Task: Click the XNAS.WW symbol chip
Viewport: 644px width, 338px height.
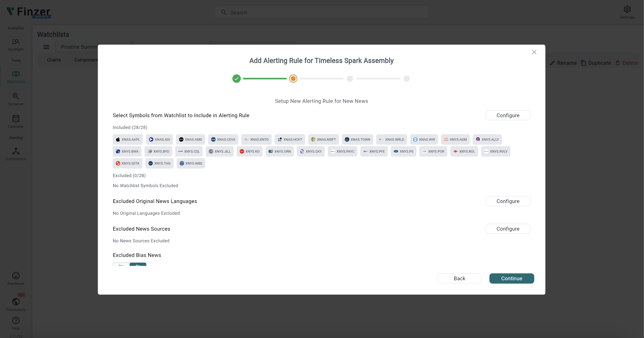Action: [x=424, y=139]
